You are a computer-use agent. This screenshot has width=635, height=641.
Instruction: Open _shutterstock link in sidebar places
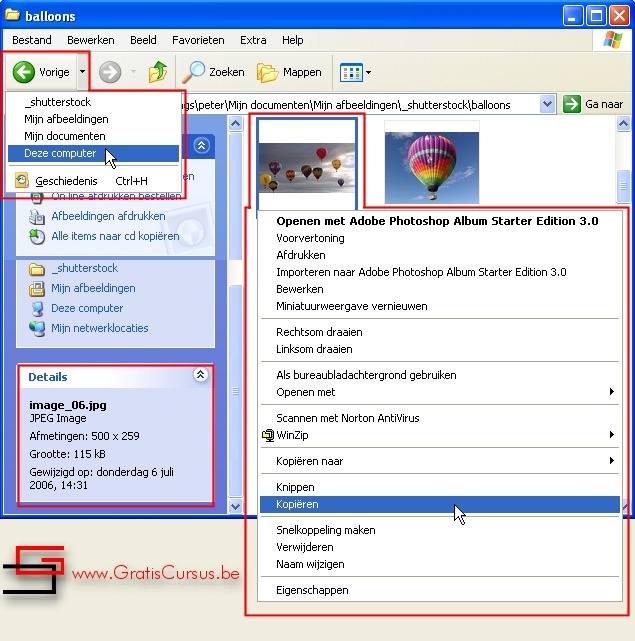click(x=85, y=268)
